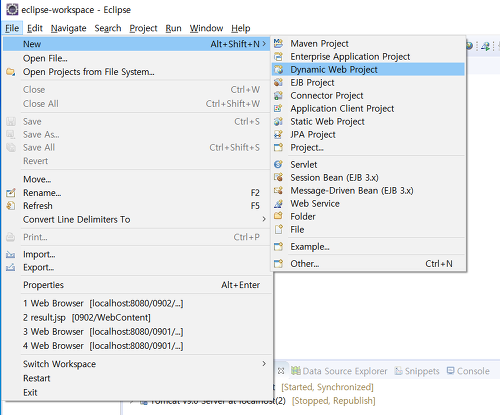Open recent item 4 Web Browser
500x415 pixels.
coord(138,346)
